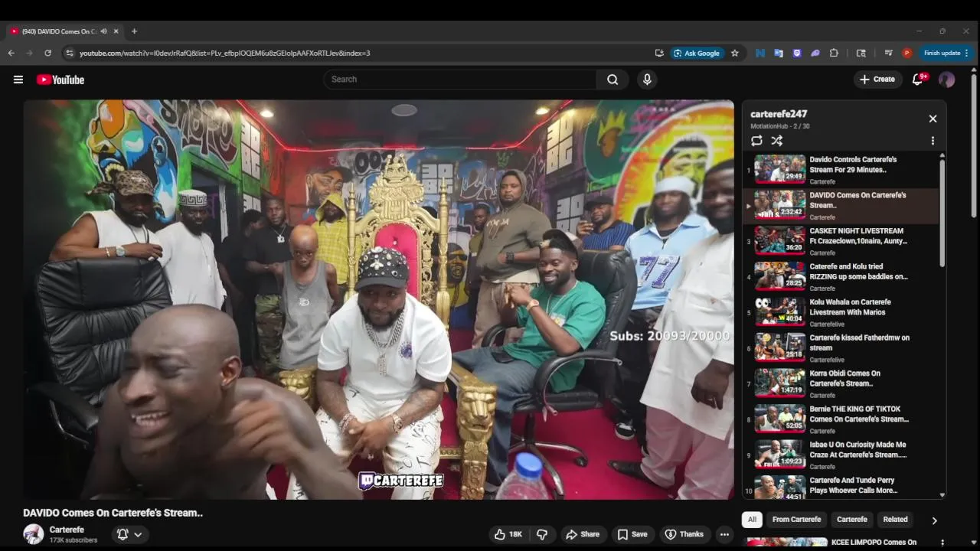This screenshot has width=980, height=551.
Task: Select the Related filter chip
Action: [x=895, y=520]
